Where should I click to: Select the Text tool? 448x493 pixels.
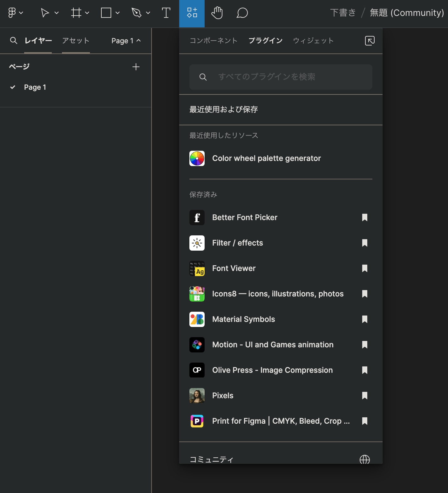tap(166, 13)
